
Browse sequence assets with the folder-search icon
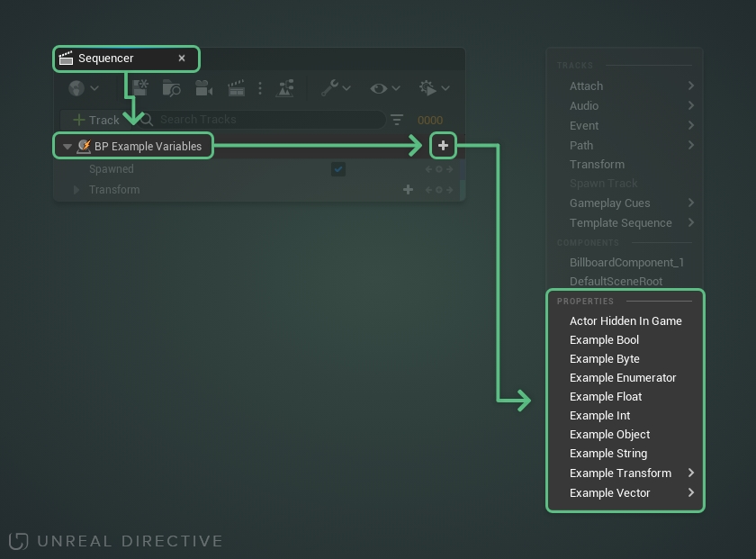pyautogui.click(x=169, y=87)
